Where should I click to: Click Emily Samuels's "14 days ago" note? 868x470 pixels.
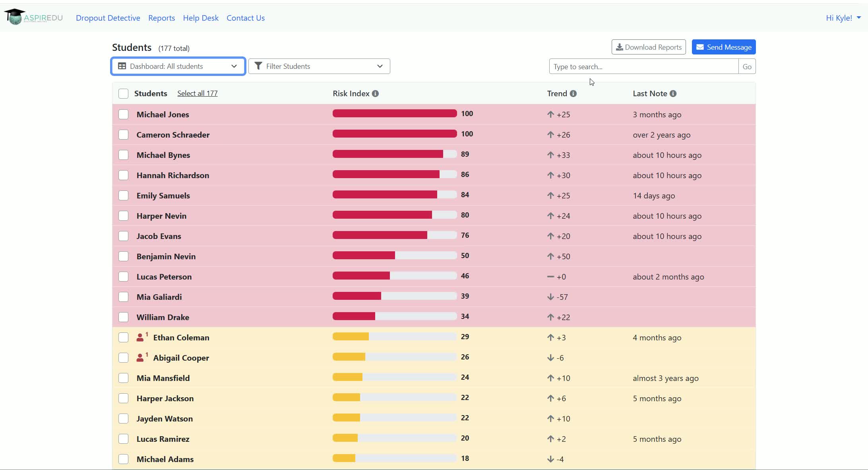click(654, 196)
